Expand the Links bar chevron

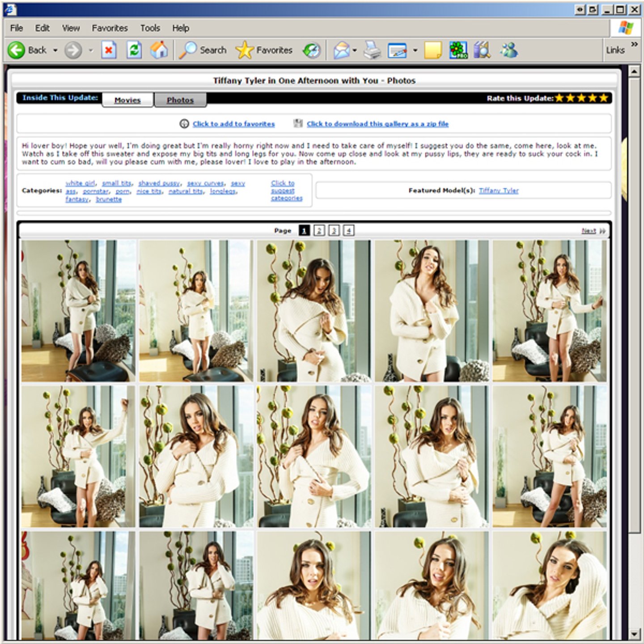(x=634, y=44)
